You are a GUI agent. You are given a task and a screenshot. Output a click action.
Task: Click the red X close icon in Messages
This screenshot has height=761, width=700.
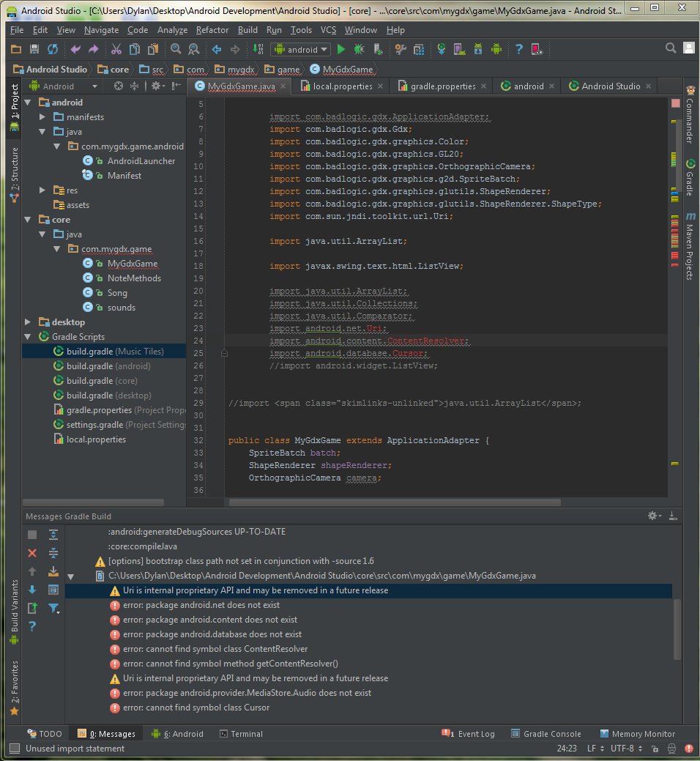(x=32, y=553)
